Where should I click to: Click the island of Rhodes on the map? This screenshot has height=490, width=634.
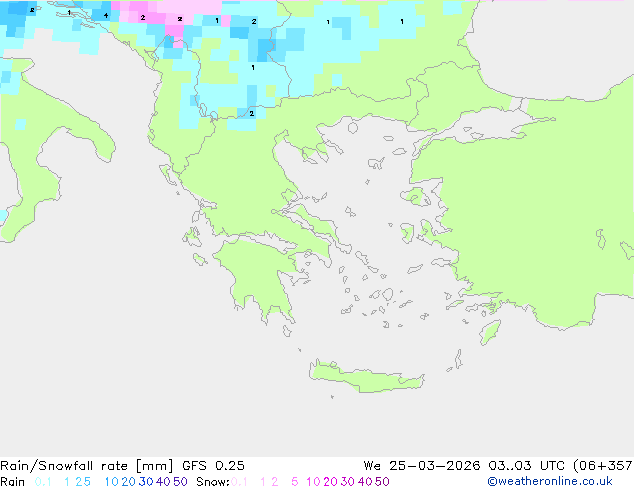490,332
